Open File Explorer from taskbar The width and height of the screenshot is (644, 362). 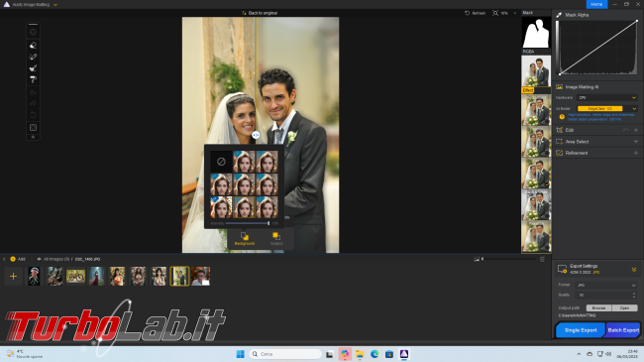click(360, 354)
